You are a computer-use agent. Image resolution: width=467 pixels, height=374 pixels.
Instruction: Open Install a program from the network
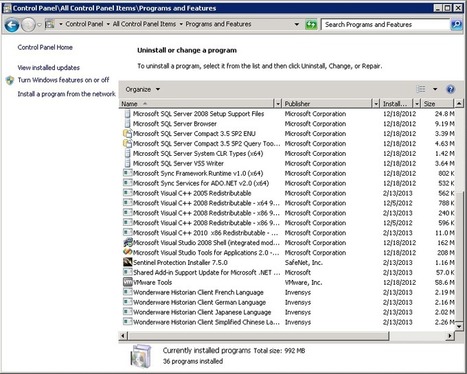(67, 94)
